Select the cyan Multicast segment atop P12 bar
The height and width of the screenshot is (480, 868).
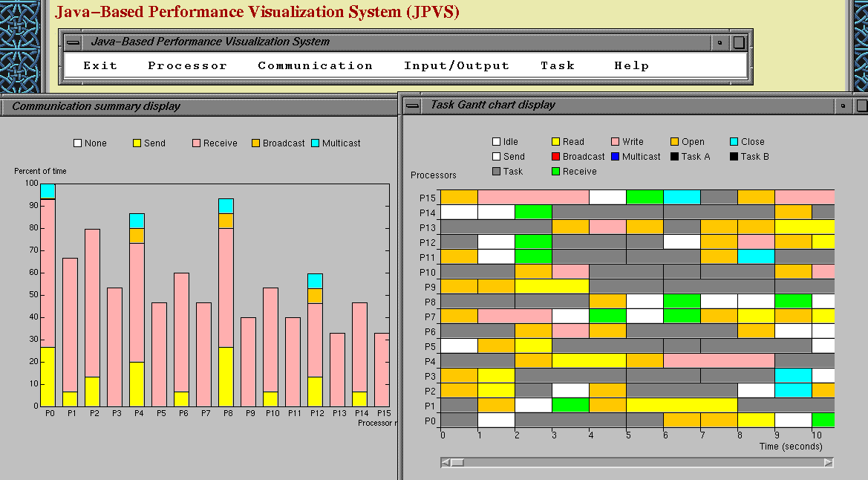315,281
